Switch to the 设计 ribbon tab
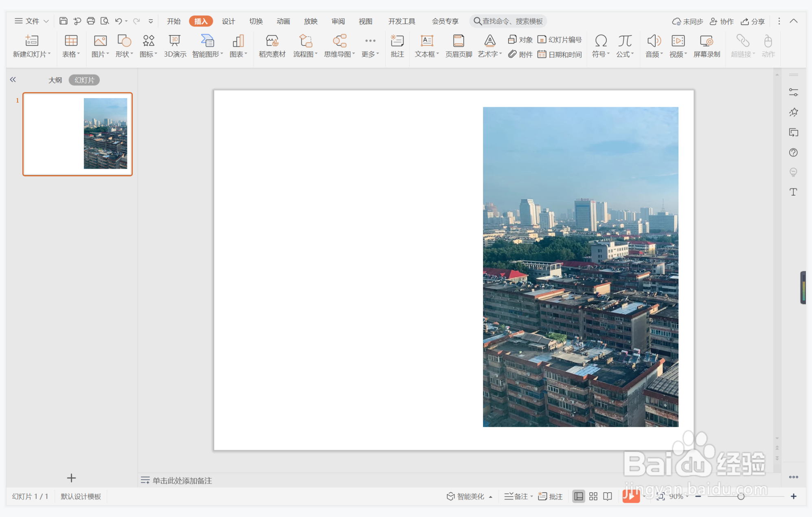The width and height of the screenshot is (812, 517). (x=228, y=21)
